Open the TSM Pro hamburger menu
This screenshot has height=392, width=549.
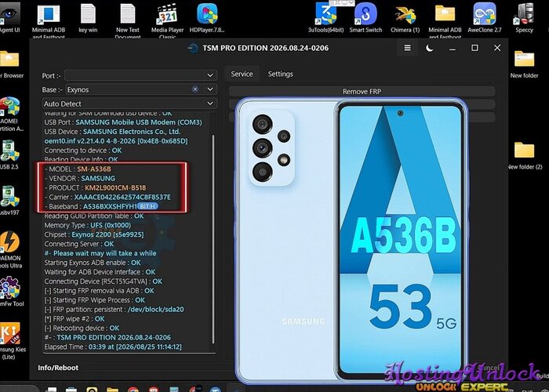pyautogui.click(x=407, y=48)
